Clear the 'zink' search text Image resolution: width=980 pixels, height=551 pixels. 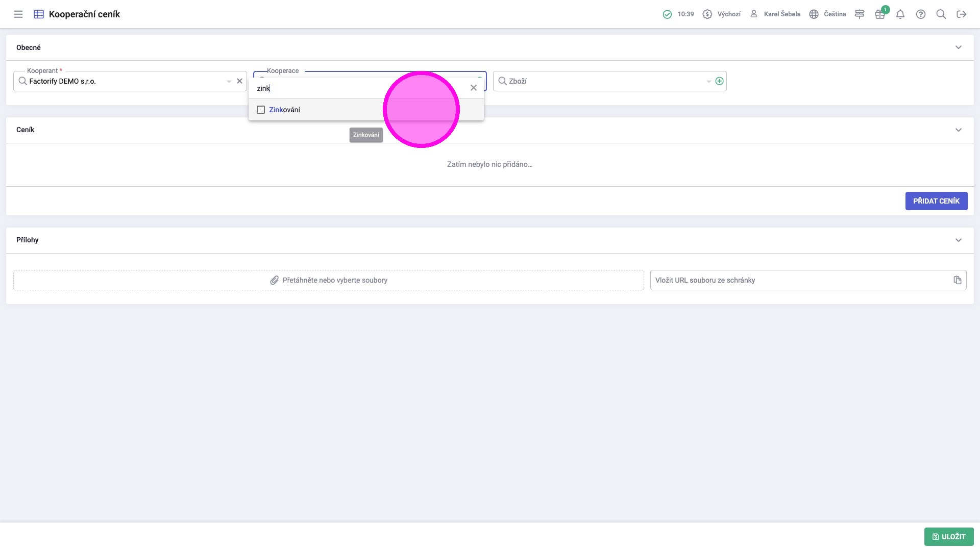pyautogui.click(x=474, y=88)
